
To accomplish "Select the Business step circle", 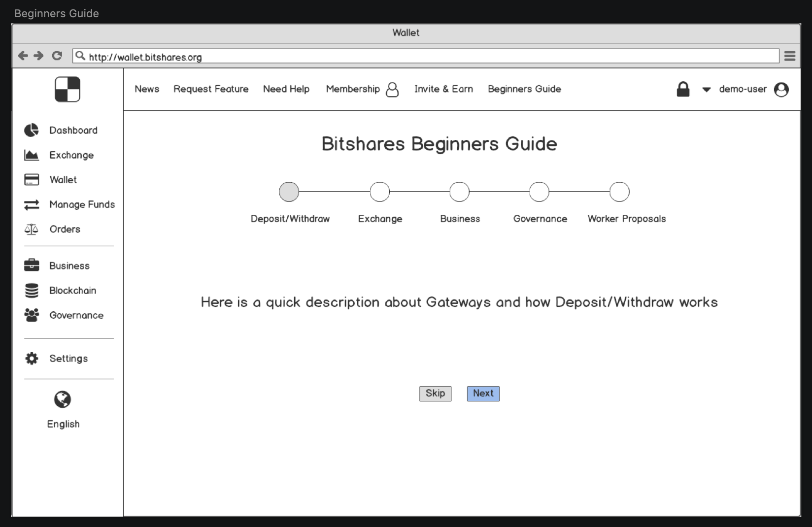I will click(459, 192).
